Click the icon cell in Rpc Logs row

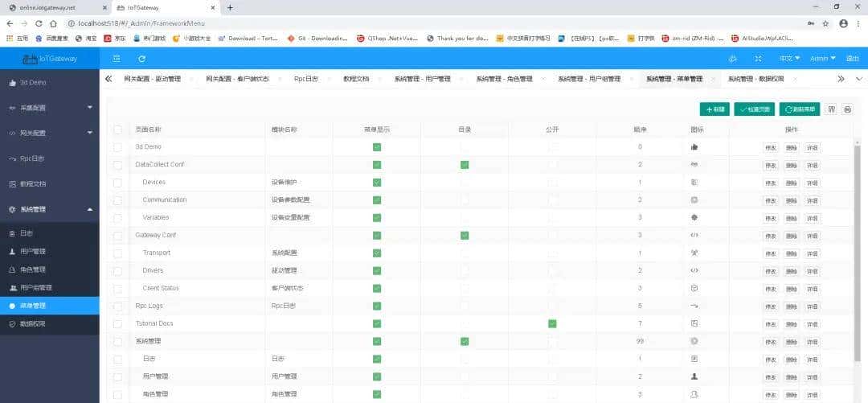click(x=694, y=306)
